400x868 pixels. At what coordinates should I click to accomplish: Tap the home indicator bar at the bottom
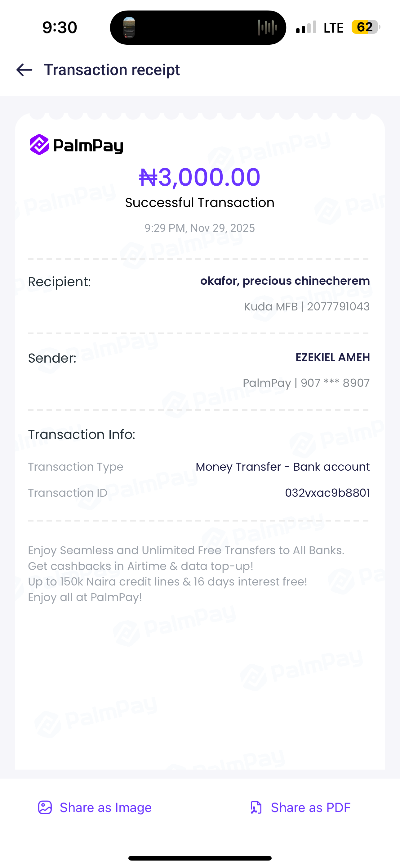click(200, 858)
